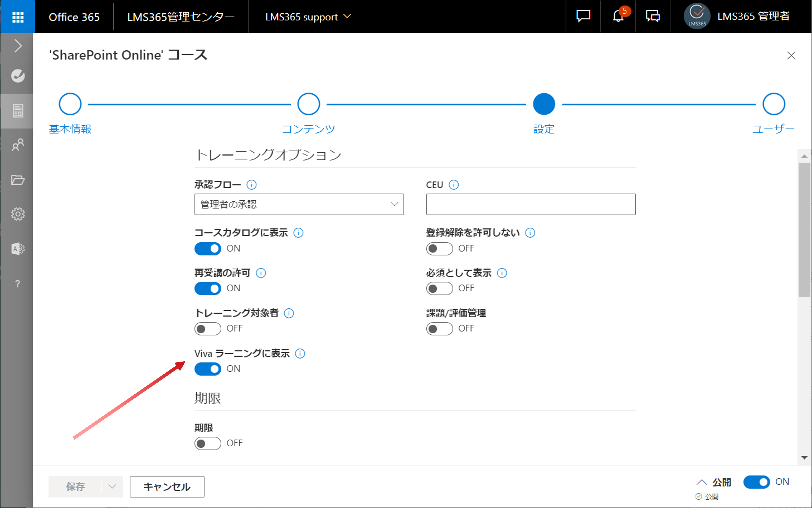Open the dashboard check-mark sidebar icon
The height and width of the screenshot is (508, 812).
coord(18,76)
